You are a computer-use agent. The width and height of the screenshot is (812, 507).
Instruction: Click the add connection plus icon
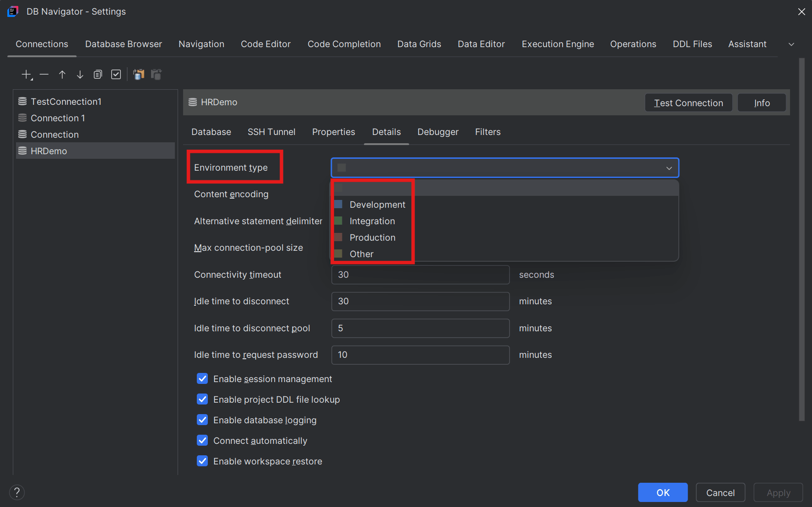27,75
